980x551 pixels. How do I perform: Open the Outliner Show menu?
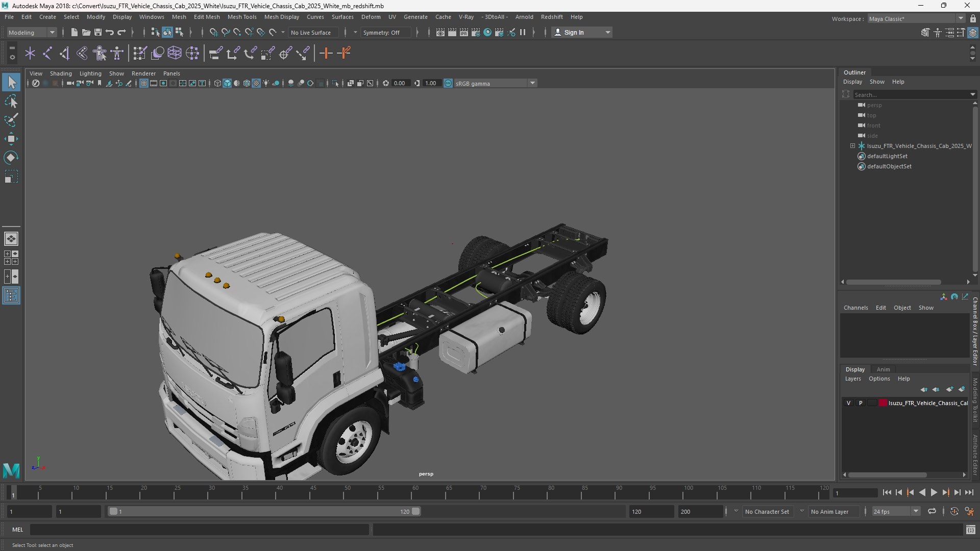877,82
